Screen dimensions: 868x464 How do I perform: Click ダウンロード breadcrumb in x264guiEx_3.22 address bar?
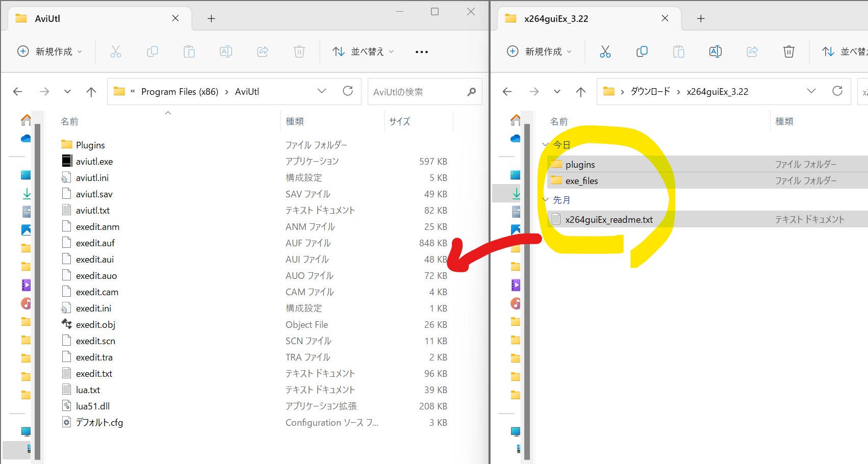click(x=650, y=92)
